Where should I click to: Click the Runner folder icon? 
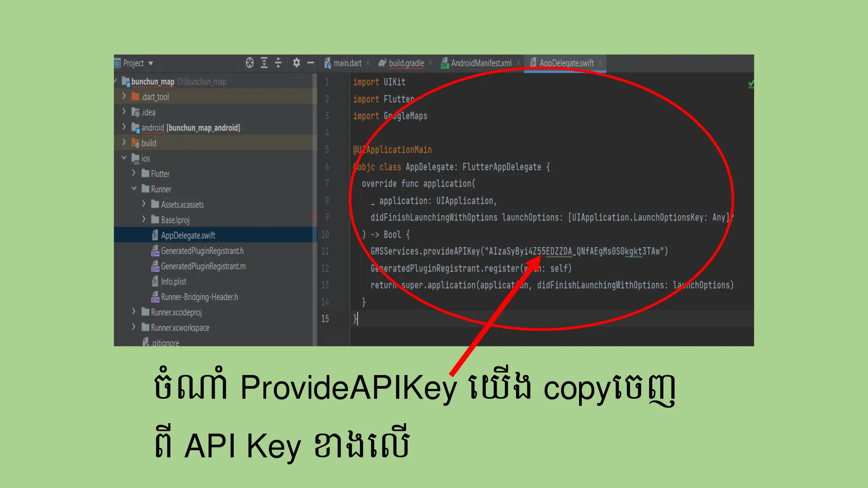tap(145, 189)
